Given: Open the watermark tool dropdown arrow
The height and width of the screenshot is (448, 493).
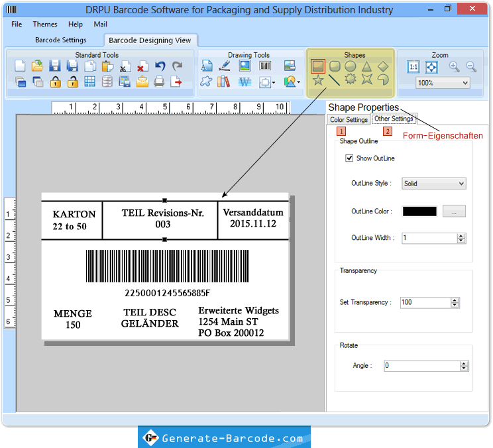Looking at the screenshot, I should click(x=274, y=83).
